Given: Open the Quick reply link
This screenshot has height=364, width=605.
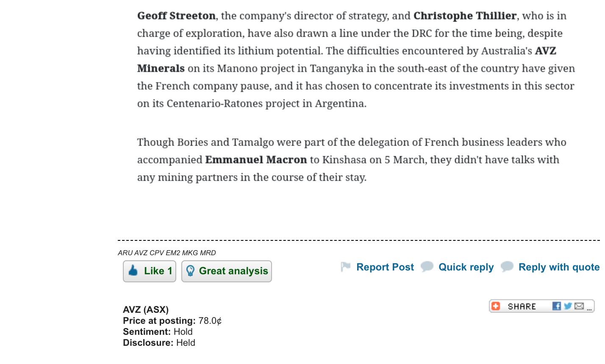Looking at the screenshot, I should [x=466, y=267].
